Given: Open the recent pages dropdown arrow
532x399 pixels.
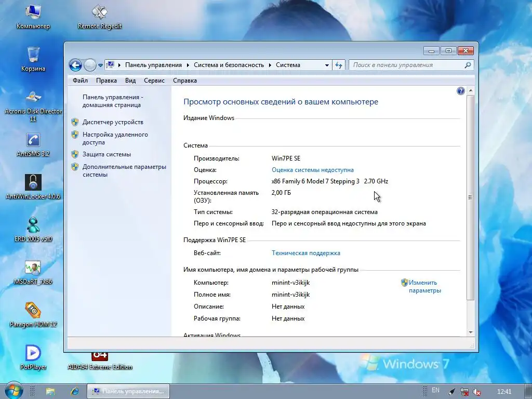Looking at the screenshot, I should (x=100, y=65).
